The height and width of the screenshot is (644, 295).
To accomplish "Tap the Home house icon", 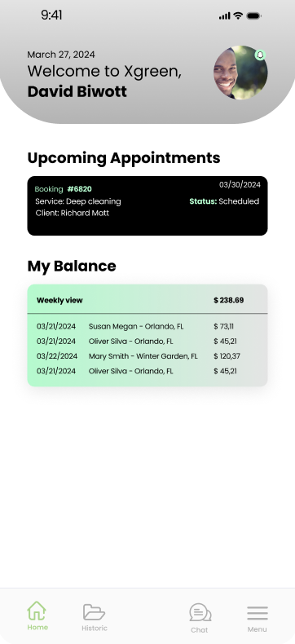I will [x=37, y=611].
